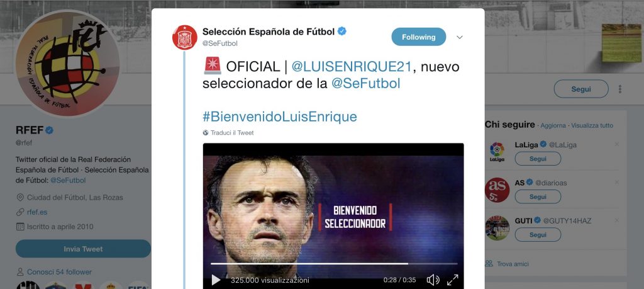Open the RFEF profile three-dot menu
644x289 pixels.
click(619, 89)
